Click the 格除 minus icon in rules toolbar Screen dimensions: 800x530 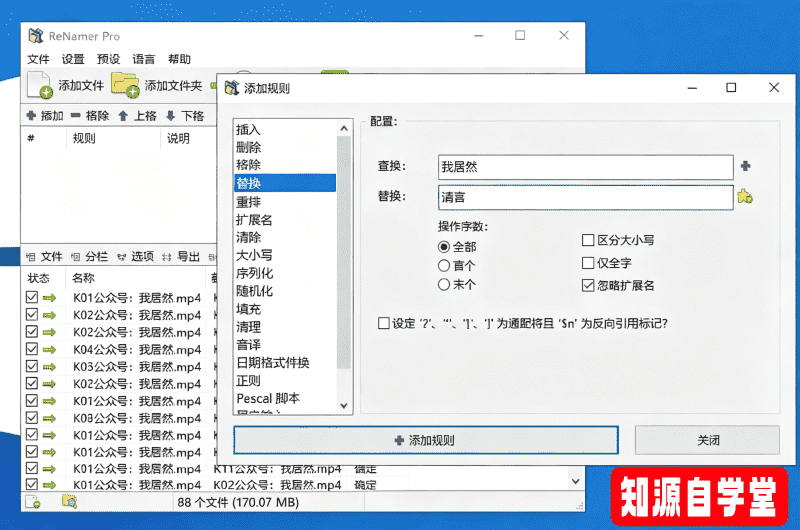click(x=76, y=116)
